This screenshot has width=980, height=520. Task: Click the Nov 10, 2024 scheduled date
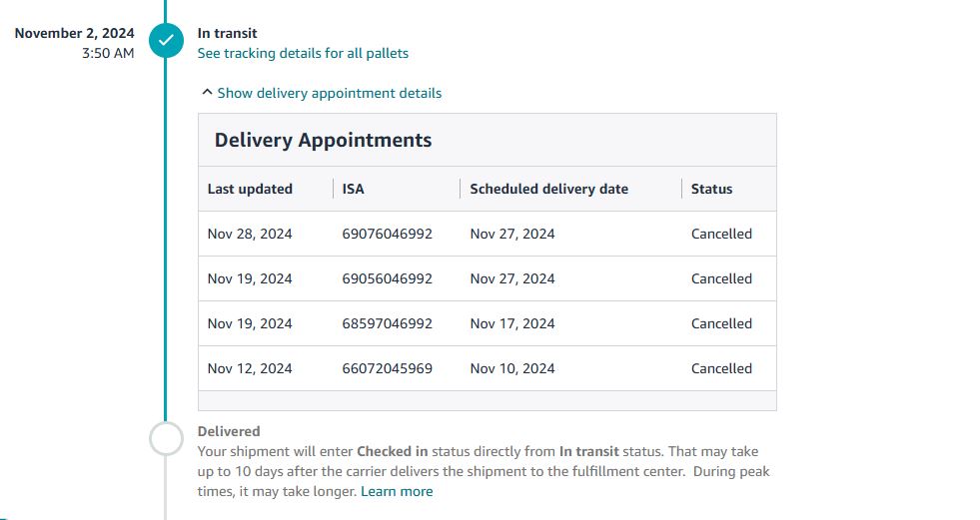512,368
